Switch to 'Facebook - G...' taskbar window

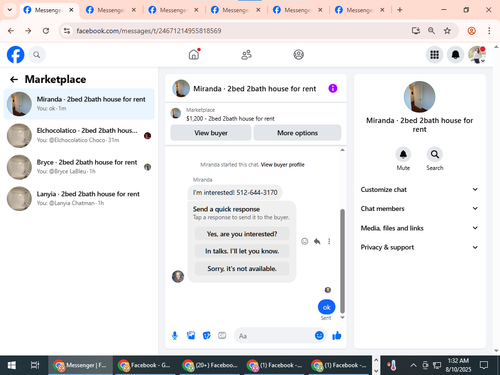pyautogui.click(x=145, y=365)
